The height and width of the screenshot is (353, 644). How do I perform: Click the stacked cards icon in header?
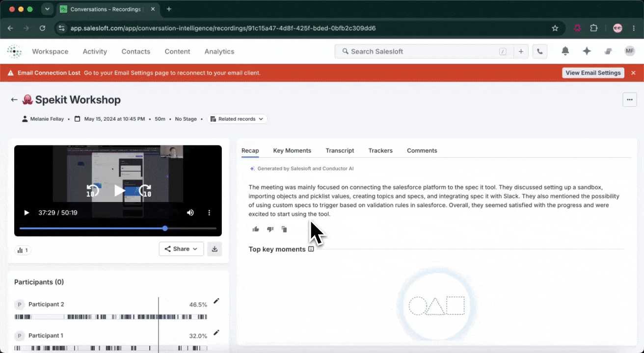pos(608,51)
